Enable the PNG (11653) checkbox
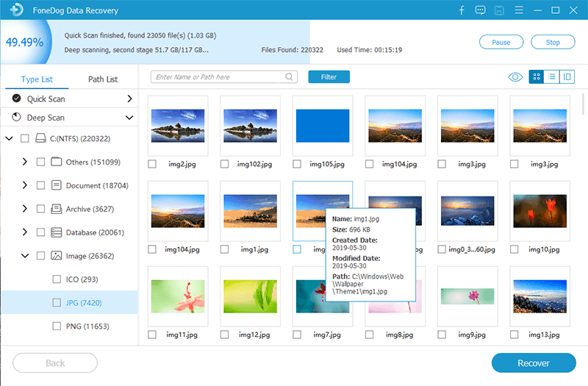 [57, 326]
